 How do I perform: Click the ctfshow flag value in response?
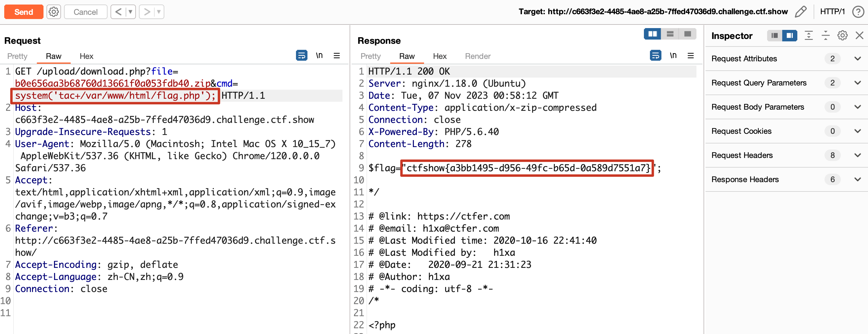528,168
